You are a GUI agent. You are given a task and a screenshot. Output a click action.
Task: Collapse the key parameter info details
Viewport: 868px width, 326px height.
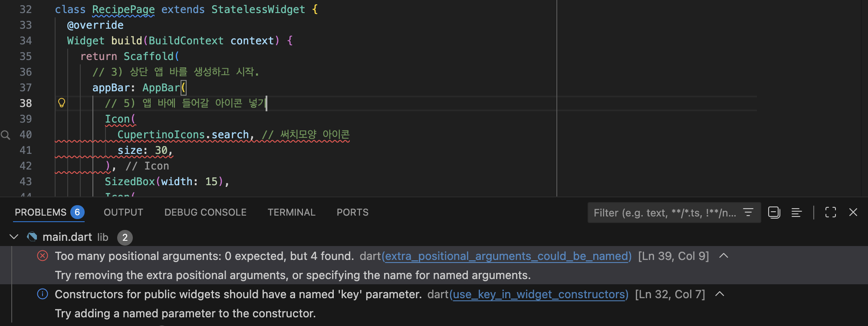point(720,294)
